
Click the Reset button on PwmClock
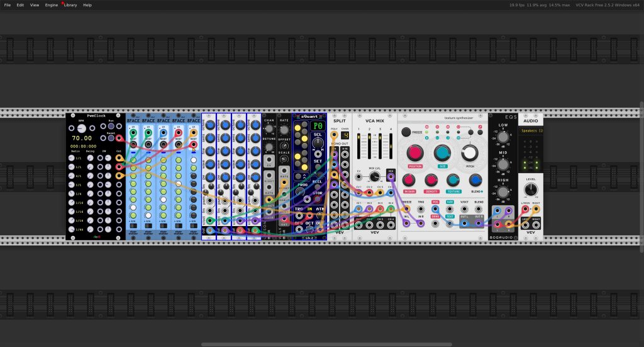pyautogui.click(x=111, y=138)
